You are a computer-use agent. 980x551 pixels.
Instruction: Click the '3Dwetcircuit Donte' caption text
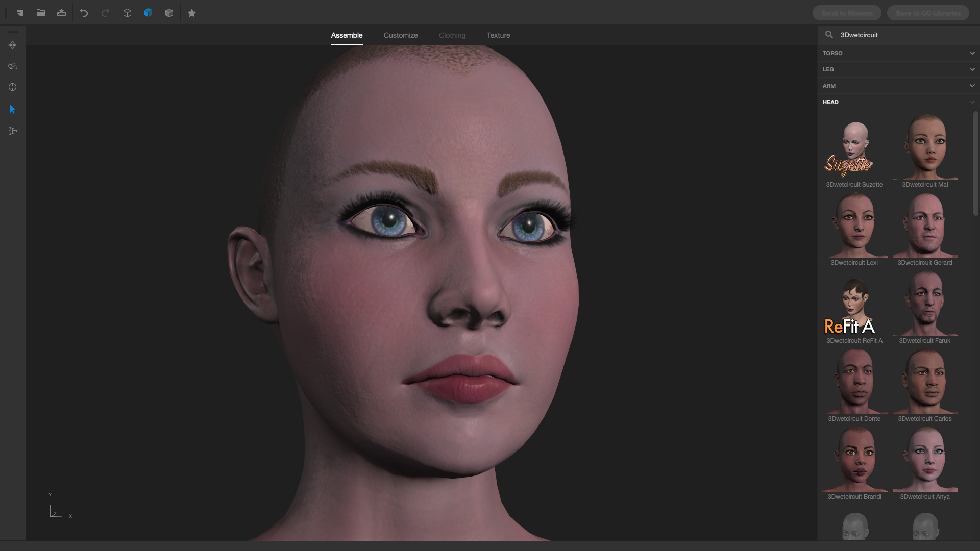coord(854,419)
